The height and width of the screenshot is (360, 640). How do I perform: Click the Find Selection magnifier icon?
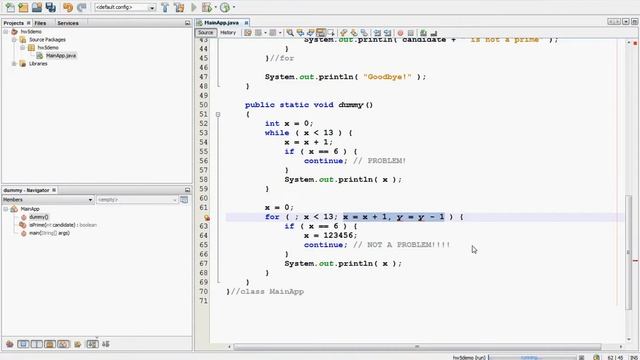coord(290,33)
